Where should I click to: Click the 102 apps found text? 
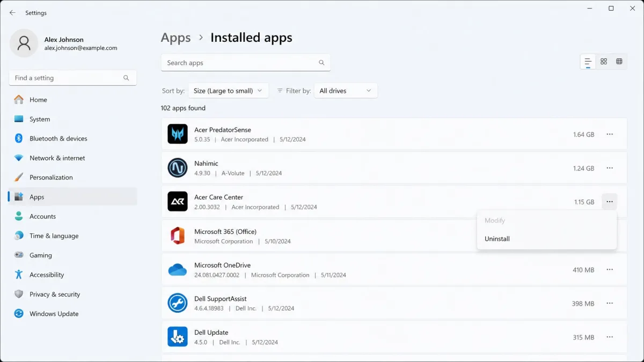(x=183, y=108)
